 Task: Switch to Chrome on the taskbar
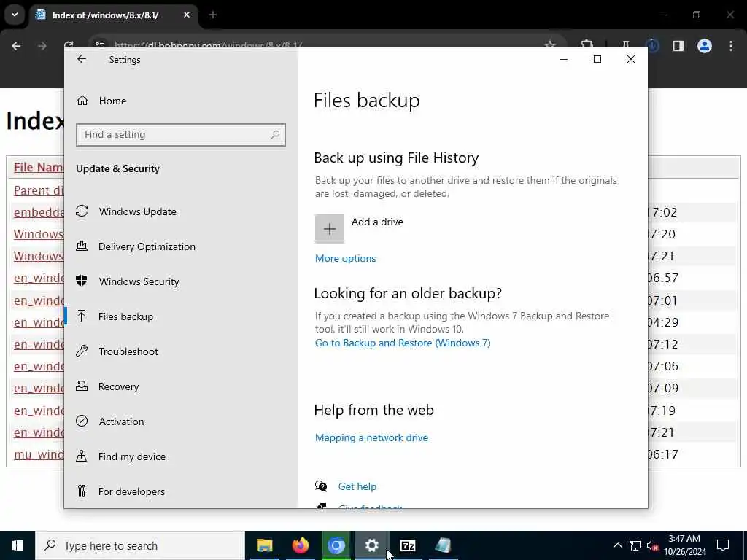coord(336,545)
